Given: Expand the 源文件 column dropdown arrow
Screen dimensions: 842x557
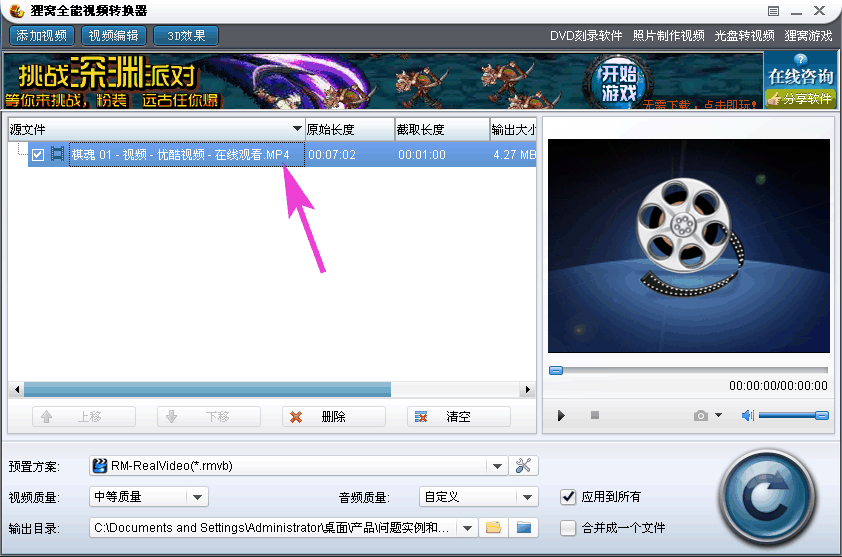Looking at the screenshot, I should (x=297, y=129).
